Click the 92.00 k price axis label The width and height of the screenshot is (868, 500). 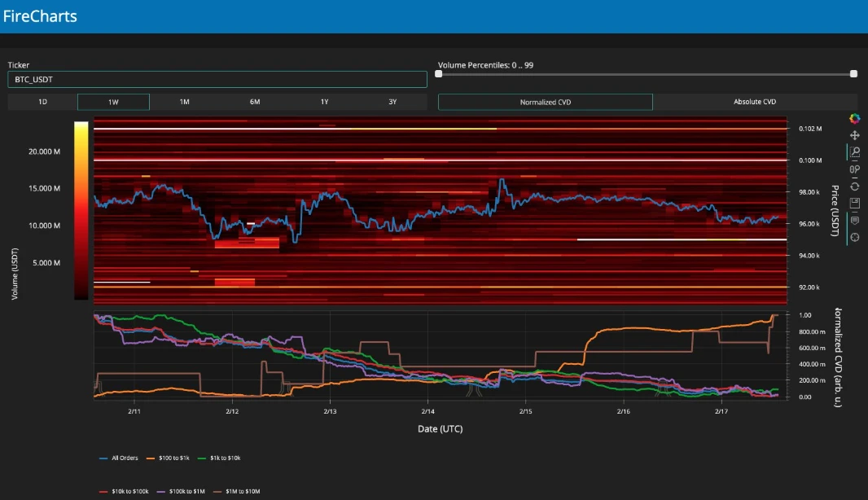tap(809, 287)
